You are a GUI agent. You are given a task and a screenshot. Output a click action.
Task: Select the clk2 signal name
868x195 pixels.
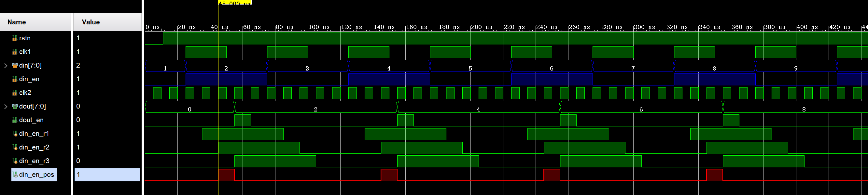tap(25, 92)
